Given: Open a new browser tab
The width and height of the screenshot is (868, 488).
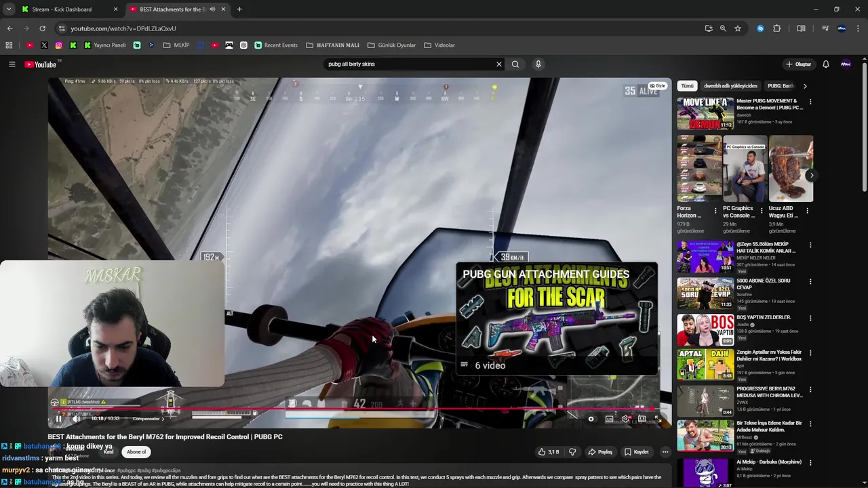Looking at the screenshot, I should (x=239, y=9).
